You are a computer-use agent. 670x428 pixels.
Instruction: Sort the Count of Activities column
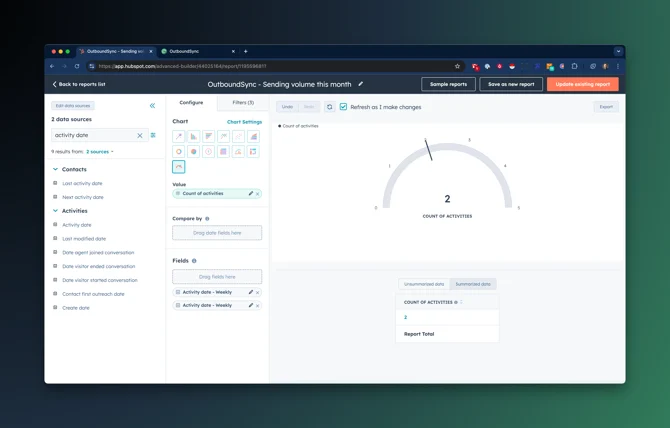click(461, 302)
